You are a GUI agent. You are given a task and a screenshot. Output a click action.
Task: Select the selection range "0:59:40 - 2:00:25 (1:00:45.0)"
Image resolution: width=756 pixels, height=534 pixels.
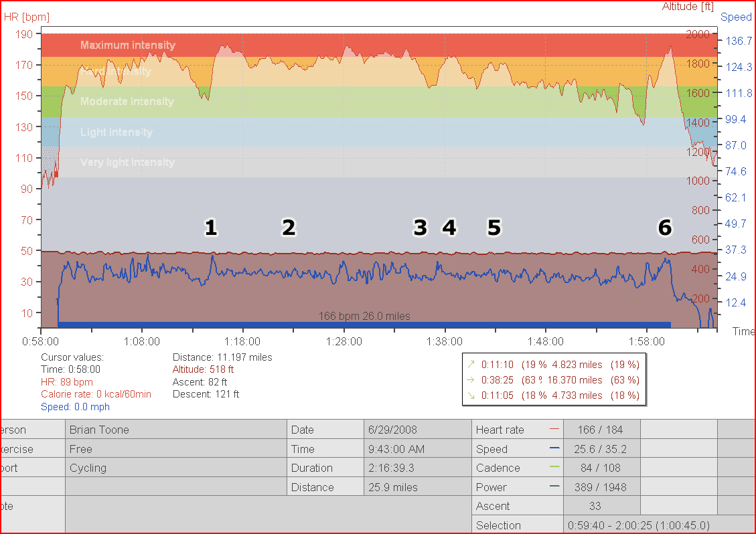(x=659, y=525)
